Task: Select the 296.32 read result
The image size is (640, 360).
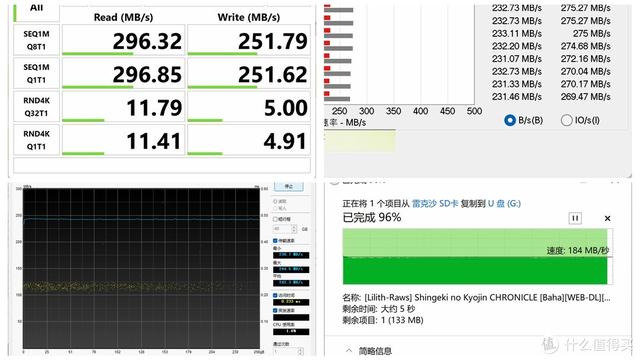Action: (147, 41)
